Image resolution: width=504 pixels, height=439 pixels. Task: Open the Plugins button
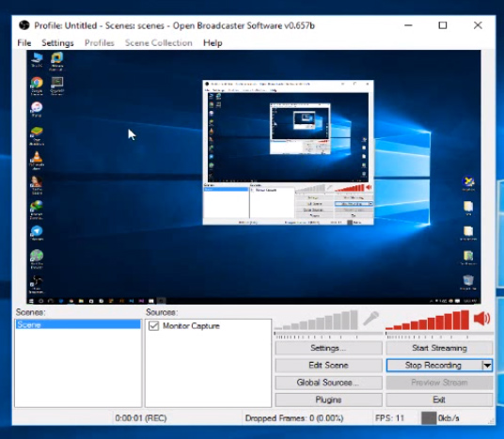(328, 400)
